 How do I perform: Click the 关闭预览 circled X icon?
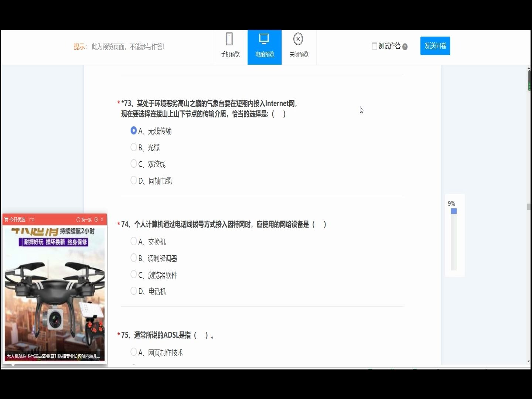click(x=298, y=39)
